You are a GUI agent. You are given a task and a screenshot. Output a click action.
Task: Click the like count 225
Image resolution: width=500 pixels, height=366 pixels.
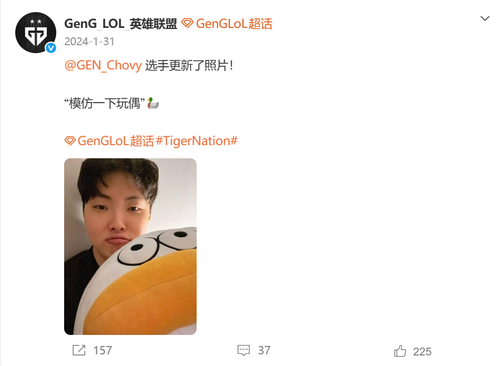[x=422, y=352]
